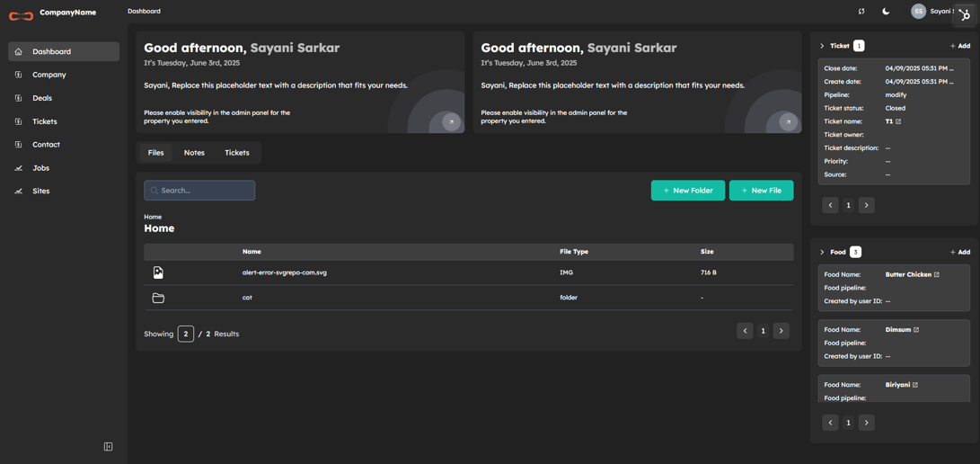Switch to the Files tab
Viewport: 980px width, 464px height.
(x=155, y=153)
